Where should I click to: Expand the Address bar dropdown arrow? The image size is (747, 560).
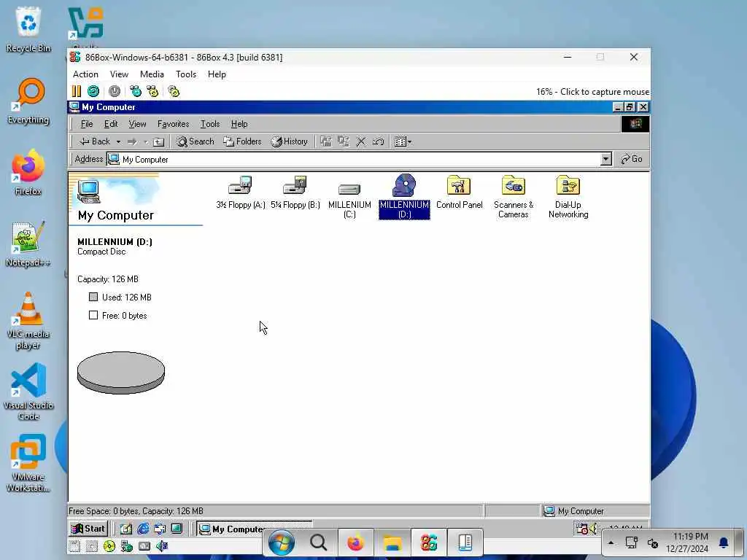point(605,159)
